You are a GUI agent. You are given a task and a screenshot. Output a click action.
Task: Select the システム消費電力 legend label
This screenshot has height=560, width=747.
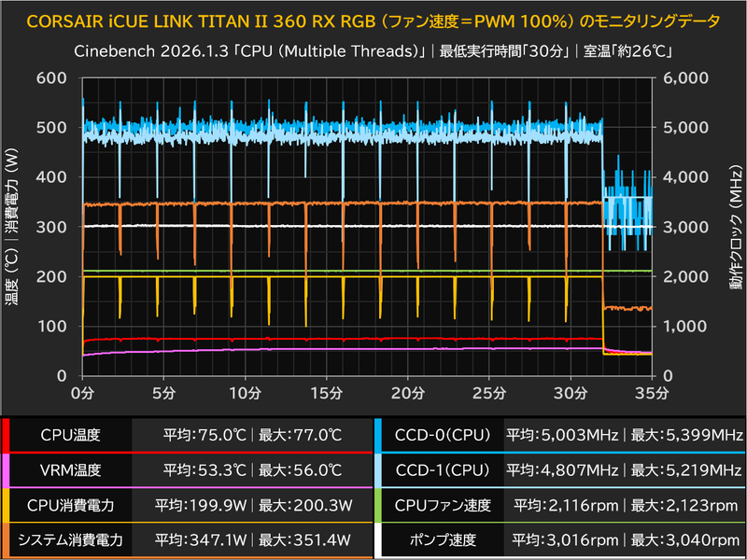(71, 540)
